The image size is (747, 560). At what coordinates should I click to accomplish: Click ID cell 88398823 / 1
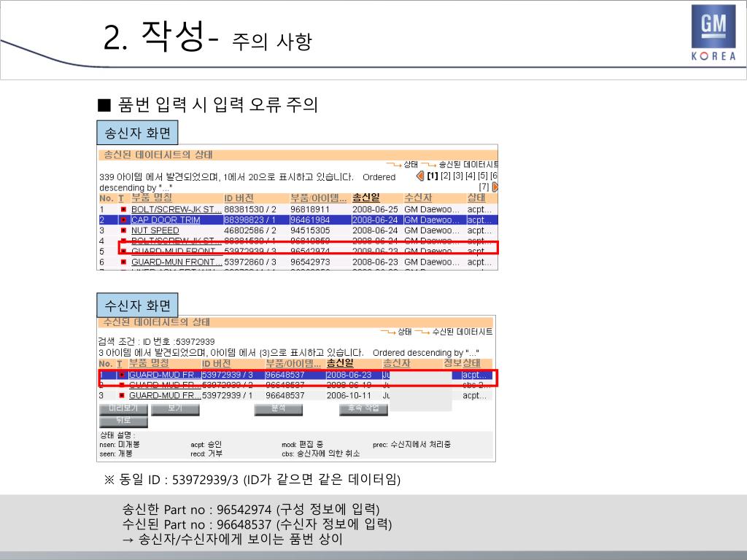point(250,220)
